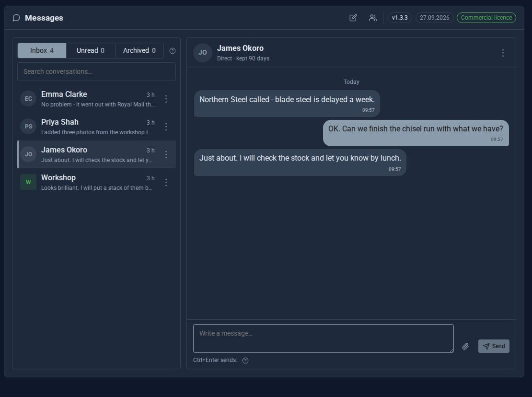Switch to the Archived tab

(139, 50)
